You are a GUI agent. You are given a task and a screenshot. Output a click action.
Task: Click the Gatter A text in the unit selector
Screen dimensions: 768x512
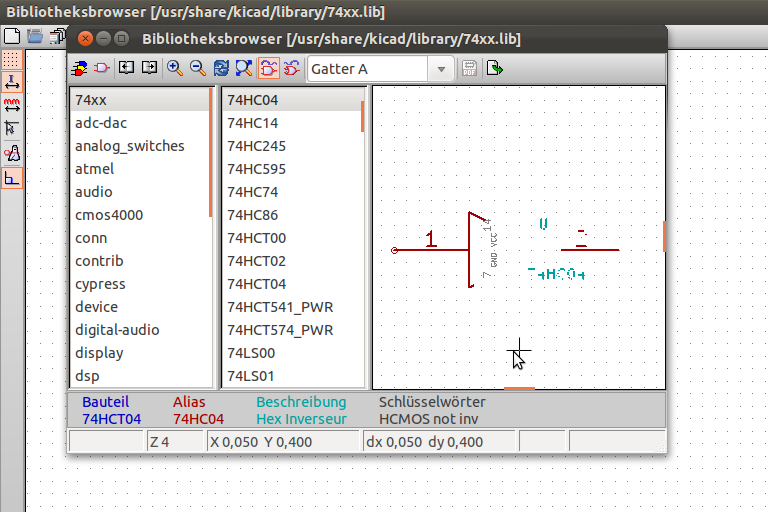pyautogui.click(x=339, y=69)
